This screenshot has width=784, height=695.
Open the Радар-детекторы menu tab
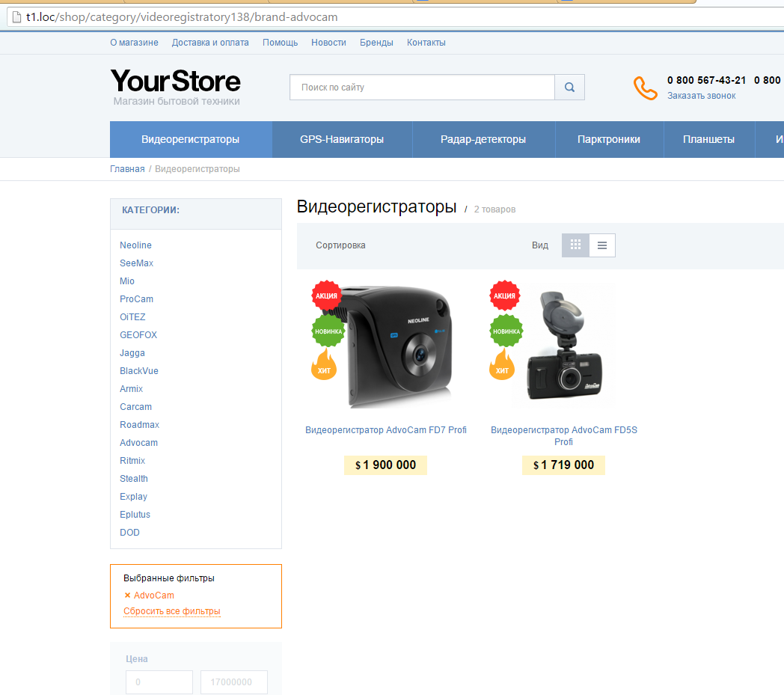click(483, 139)
